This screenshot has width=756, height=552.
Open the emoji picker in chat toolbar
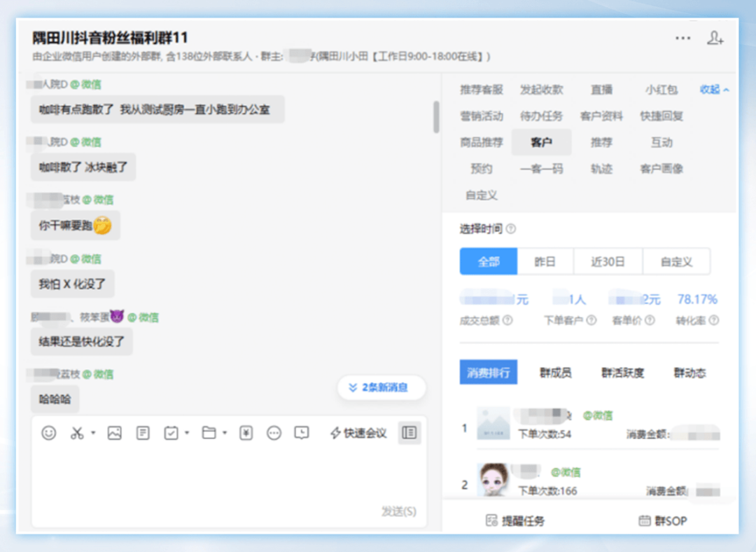click(48, 434)
